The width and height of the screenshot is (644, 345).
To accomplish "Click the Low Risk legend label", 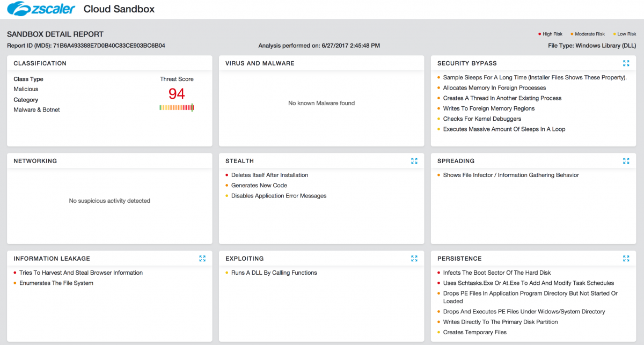I will [x=626, y=34].
